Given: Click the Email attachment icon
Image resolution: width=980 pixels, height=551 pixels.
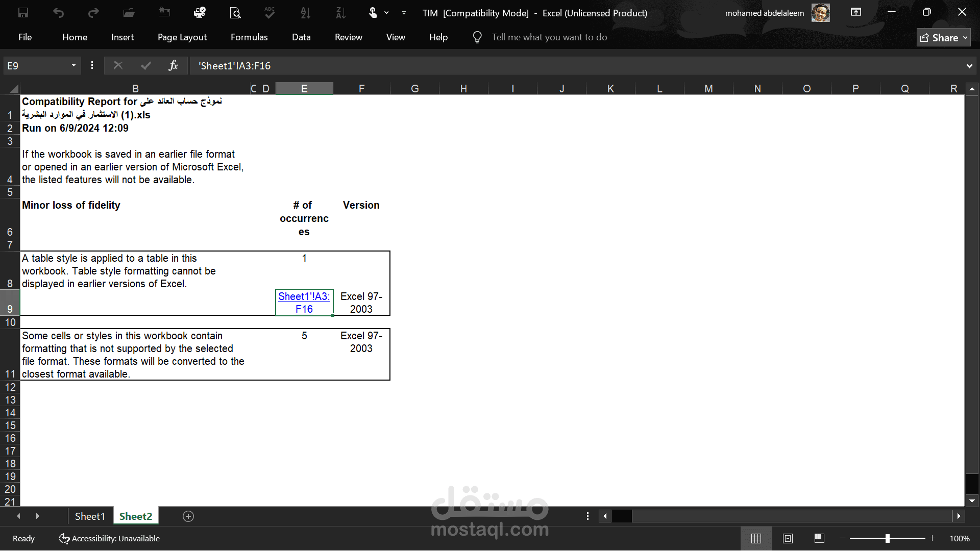Looking at the screenshot, I should point(164,13).
